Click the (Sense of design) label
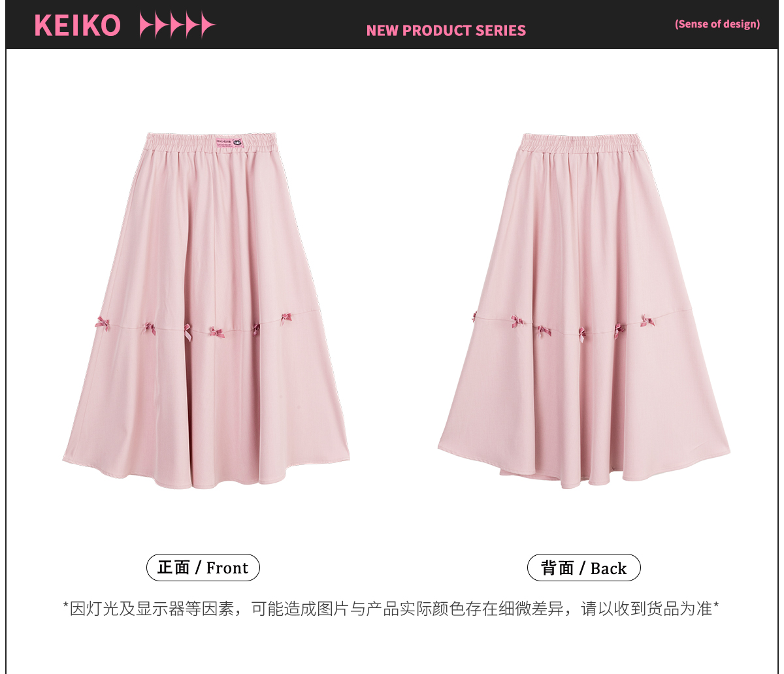Screen dimensions: 784x674 pos(717,24)
